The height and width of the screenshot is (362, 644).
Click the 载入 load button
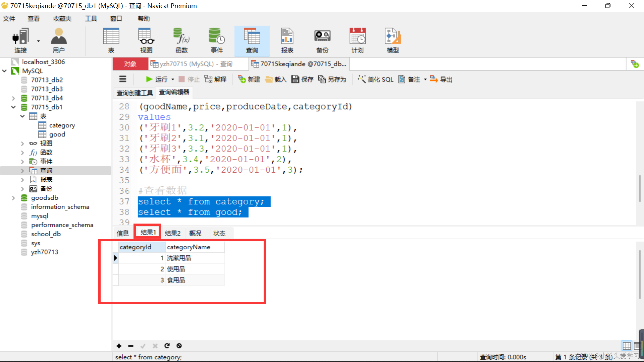click(276, 79)
